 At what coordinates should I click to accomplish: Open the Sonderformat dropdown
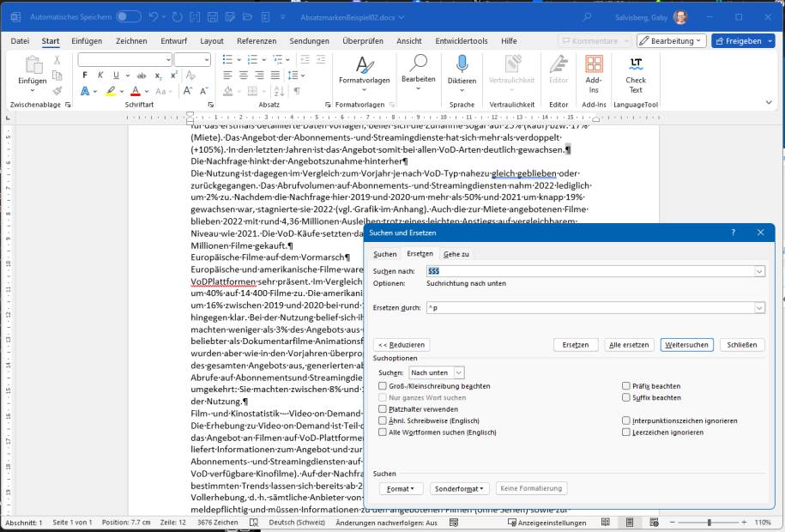pyautogui.click(x=460, y=488)
